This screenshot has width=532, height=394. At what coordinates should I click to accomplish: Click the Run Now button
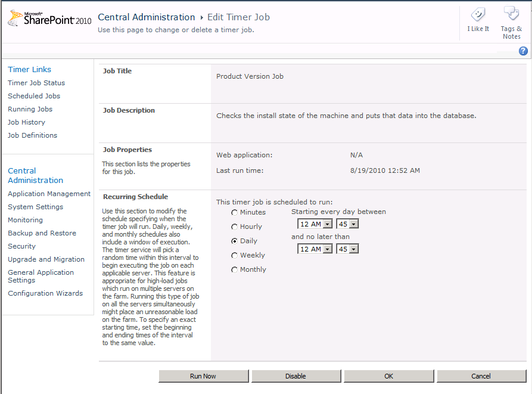(203, 376)
